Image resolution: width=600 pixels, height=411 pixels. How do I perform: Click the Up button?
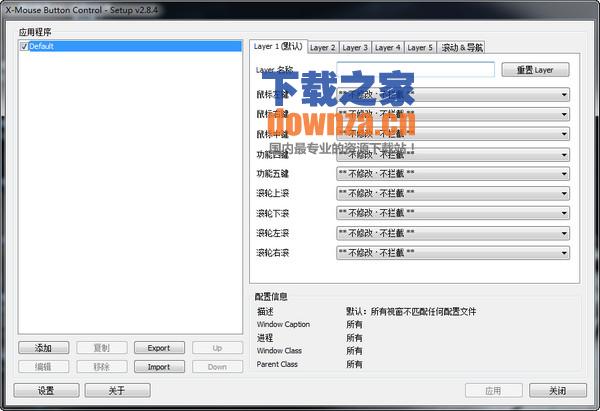click(217, 348)
